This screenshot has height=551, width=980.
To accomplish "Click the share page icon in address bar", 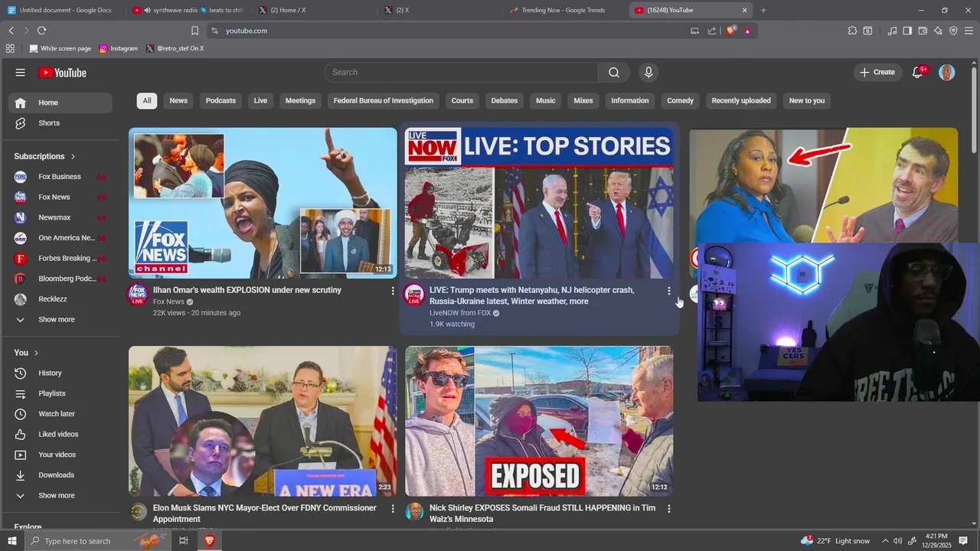I will pyautogui.click(x=712, y=31).
